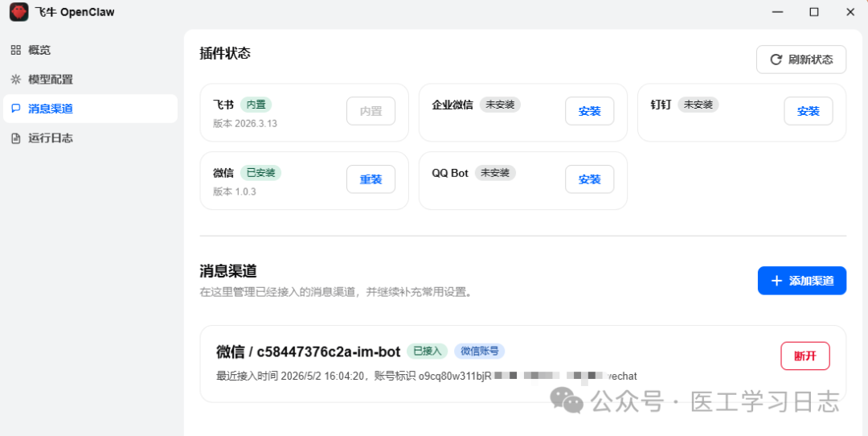Click the 微信账号 tag badge
Image resolution: width=868 pixels, height=436 pixels.
(479, 351)
